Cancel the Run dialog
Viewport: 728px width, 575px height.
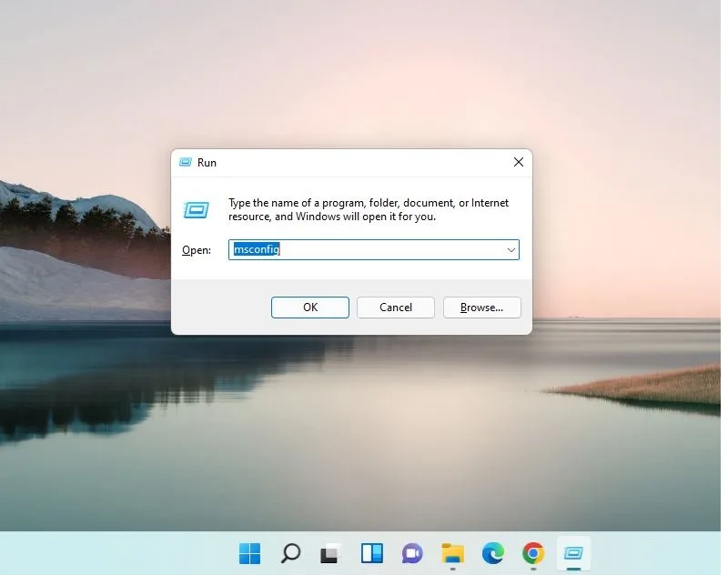click(x=396, y=308)
